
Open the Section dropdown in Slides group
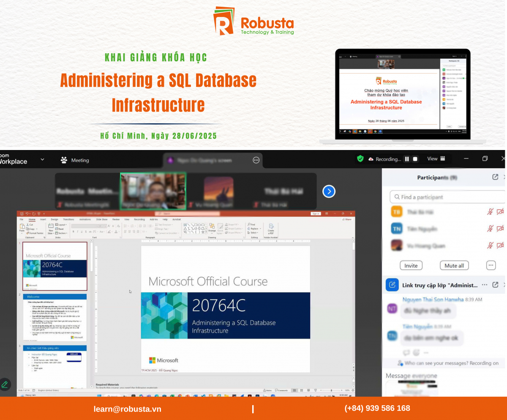[x=61, y=233]
